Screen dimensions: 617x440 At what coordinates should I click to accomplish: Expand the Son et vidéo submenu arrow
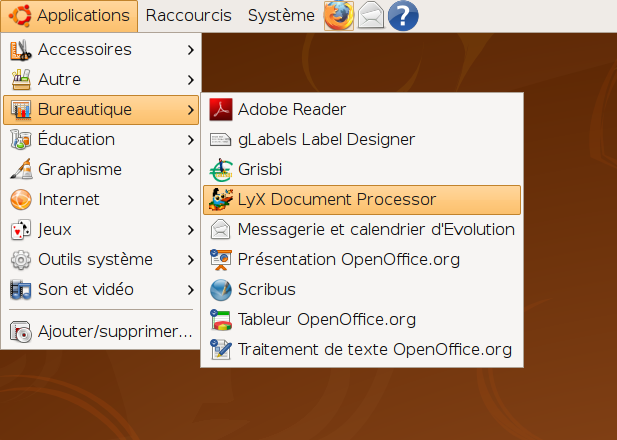click(190, 289)
